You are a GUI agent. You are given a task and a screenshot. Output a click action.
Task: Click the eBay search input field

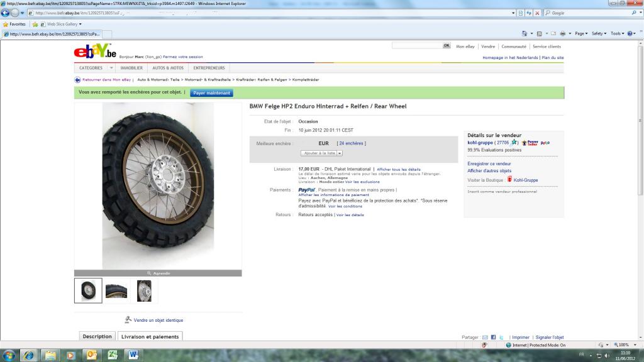coord(417,45)
